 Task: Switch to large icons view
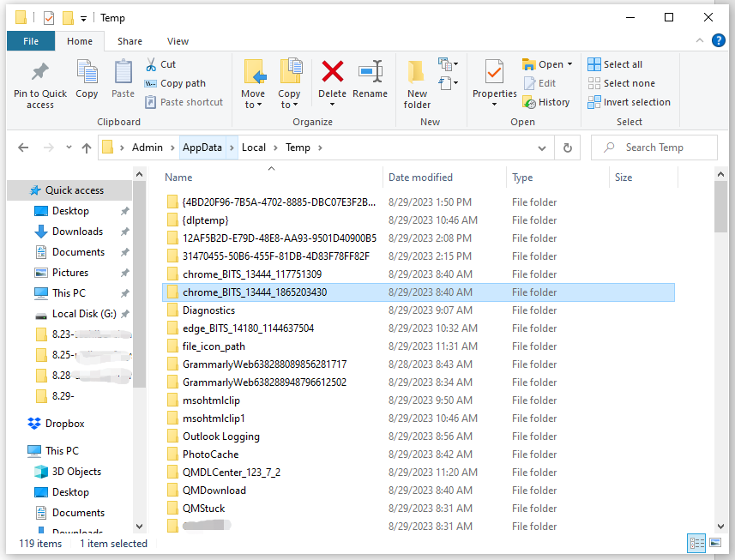715,543
